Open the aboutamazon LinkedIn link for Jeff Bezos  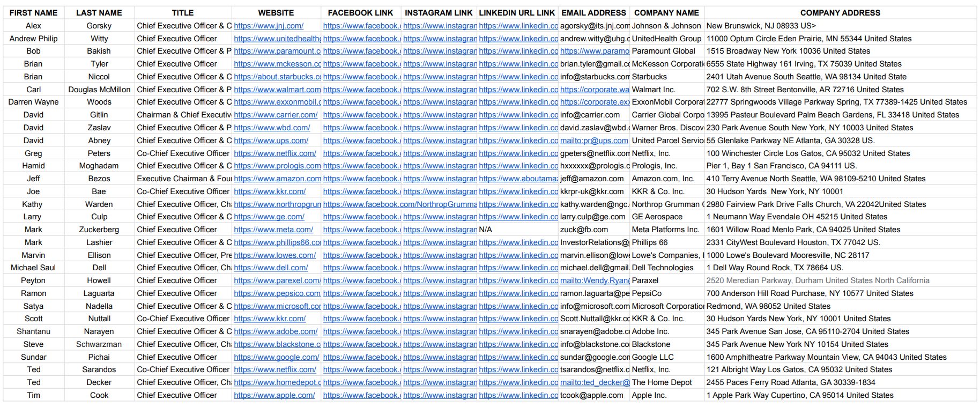[x=518, y=179]
